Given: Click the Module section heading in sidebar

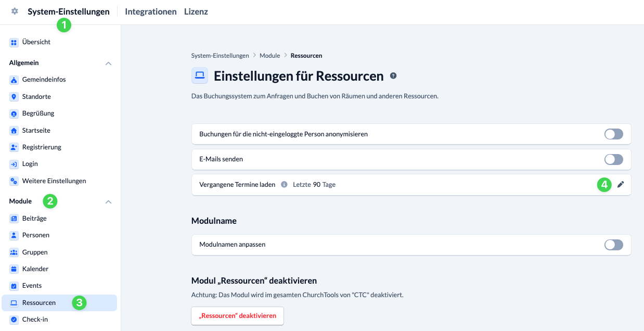Looking at the screenshot, I should pyautogui.click(x=20, y=201).
